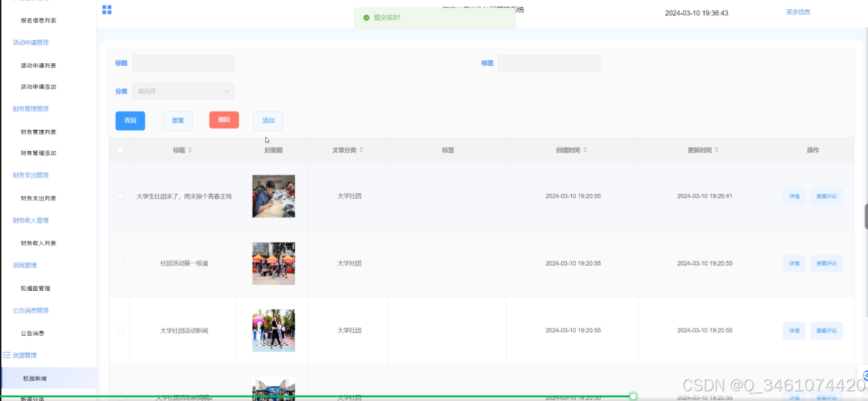This screenshot has width=868, height=401.
Task: Open cover image of 社团活动第一报道 row
Action: (x=274, y=263)
